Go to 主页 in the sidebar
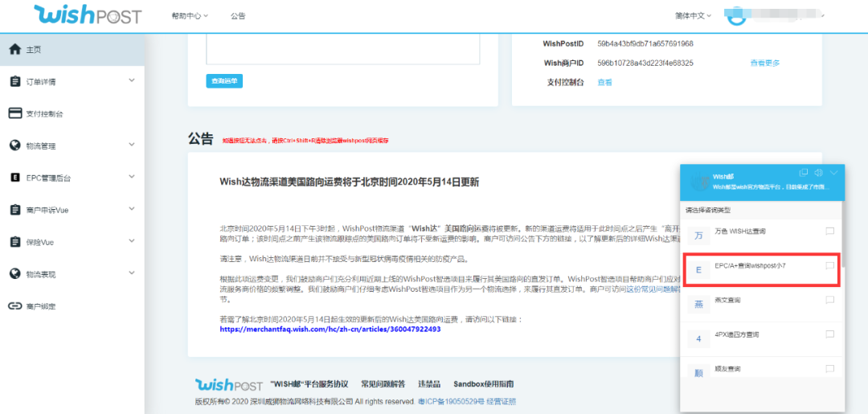This screenshot has width=868, height=414. pyautogui.click(x=72, y=50)
